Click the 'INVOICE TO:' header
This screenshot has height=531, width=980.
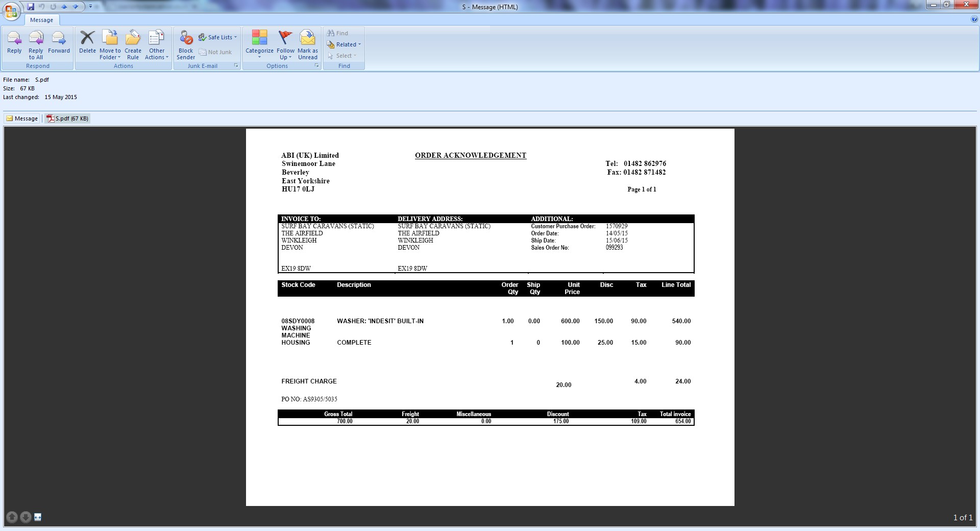[301, 219]
